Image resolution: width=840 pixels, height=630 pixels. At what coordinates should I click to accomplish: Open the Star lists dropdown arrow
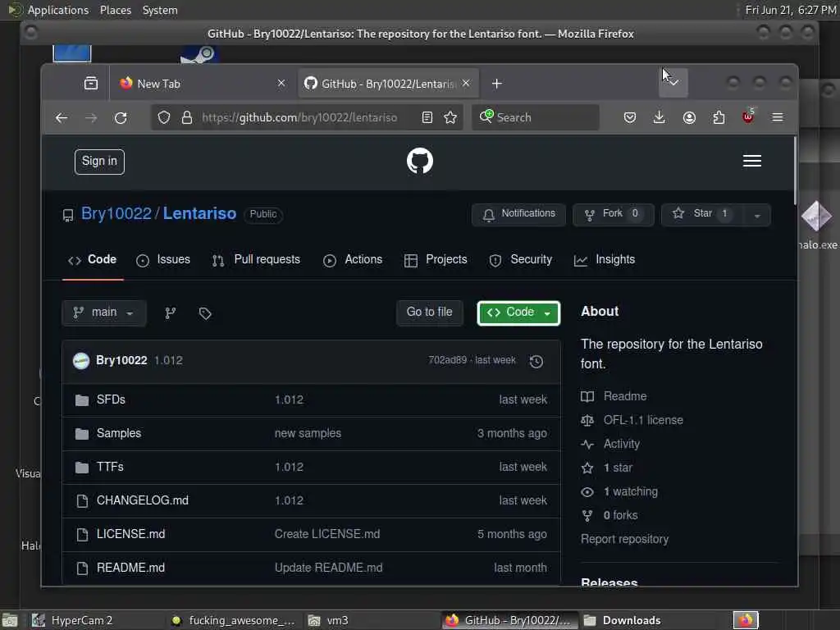(x=757, y=215)
